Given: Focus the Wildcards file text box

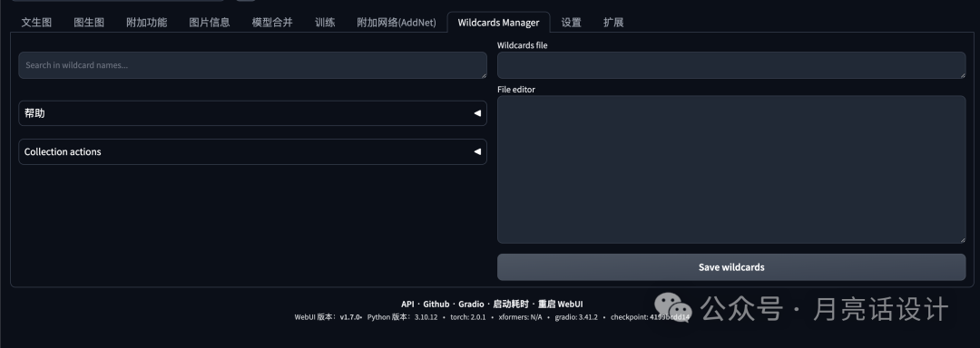Looking at the screenshot, I should click(731, 65).
